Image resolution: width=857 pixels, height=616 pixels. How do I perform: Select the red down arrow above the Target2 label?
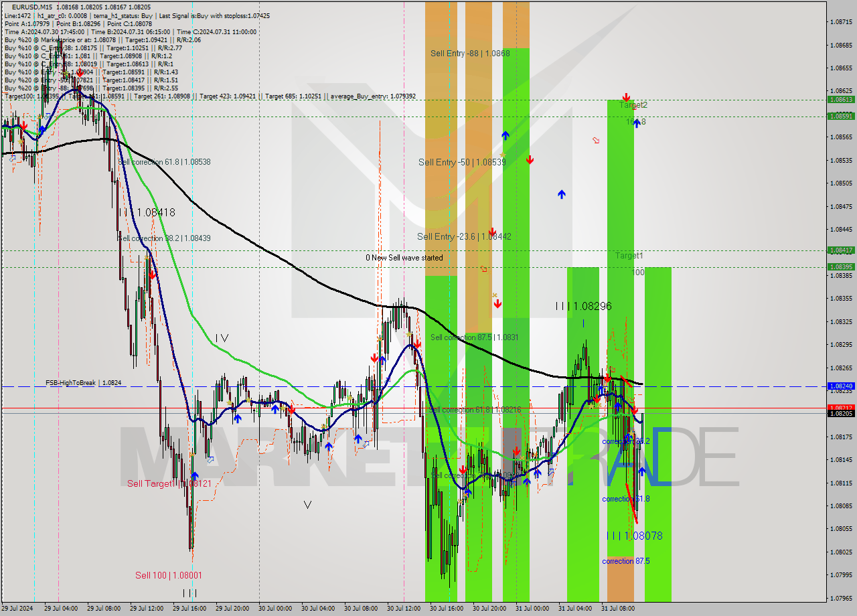pyautogui.click(x=626, y=98)
